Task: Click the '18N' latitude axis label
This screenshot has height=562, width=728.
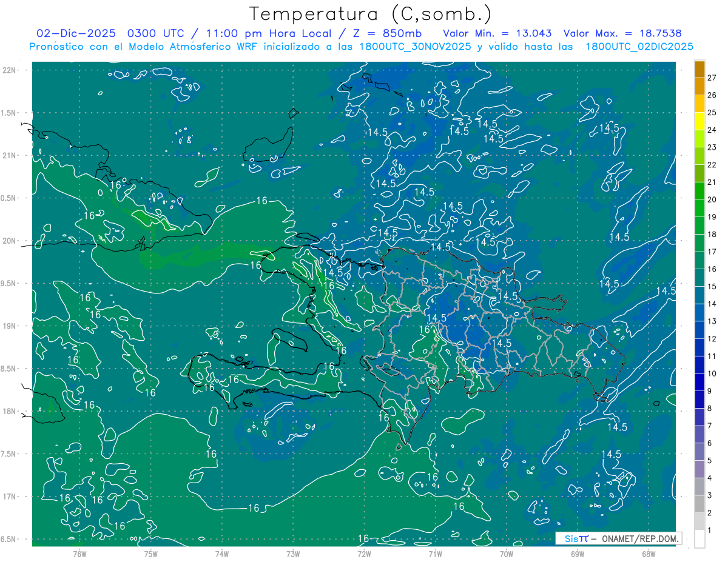Action: pos(10,412)
